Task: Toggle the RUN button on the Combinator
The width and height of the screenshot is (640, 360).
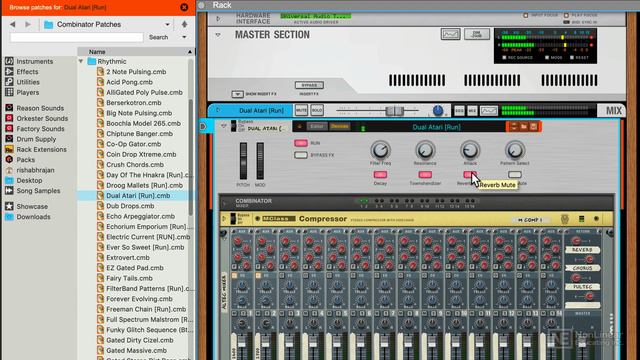Action: pyautogui.click(x=301, y=143)
